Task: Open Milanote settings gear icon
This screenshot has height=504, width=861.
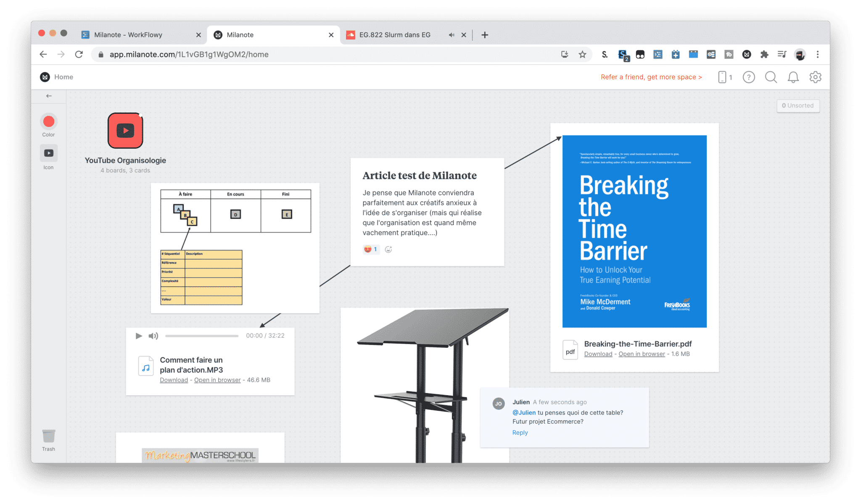Action: tap(816, 77)
